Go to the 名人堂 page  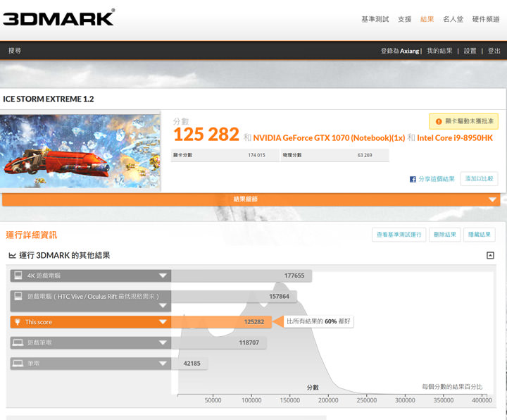click(x=453, y=19)
